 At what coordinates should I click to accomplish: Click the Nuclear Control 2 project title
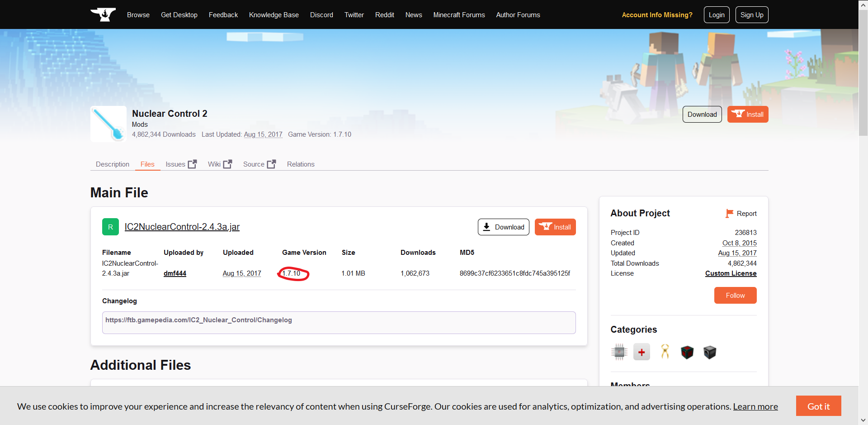pos(170,114)
